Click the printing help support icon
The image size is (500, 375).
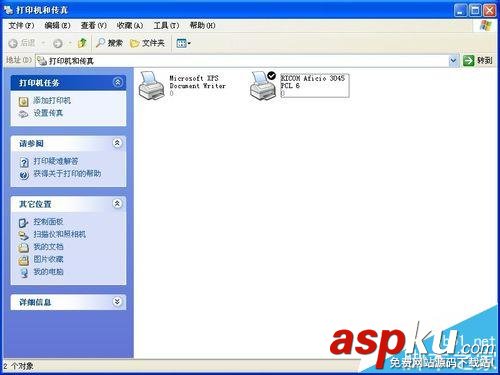(24, 175)
